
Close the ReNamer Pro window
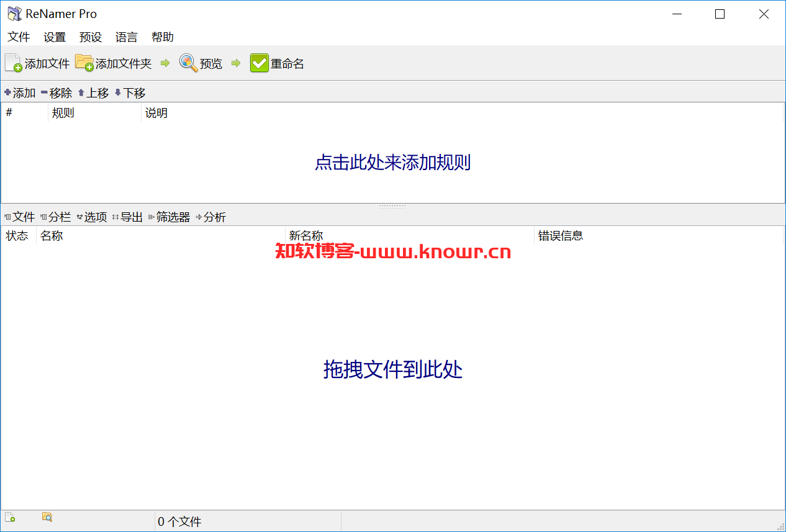click(x=764, y=14)
